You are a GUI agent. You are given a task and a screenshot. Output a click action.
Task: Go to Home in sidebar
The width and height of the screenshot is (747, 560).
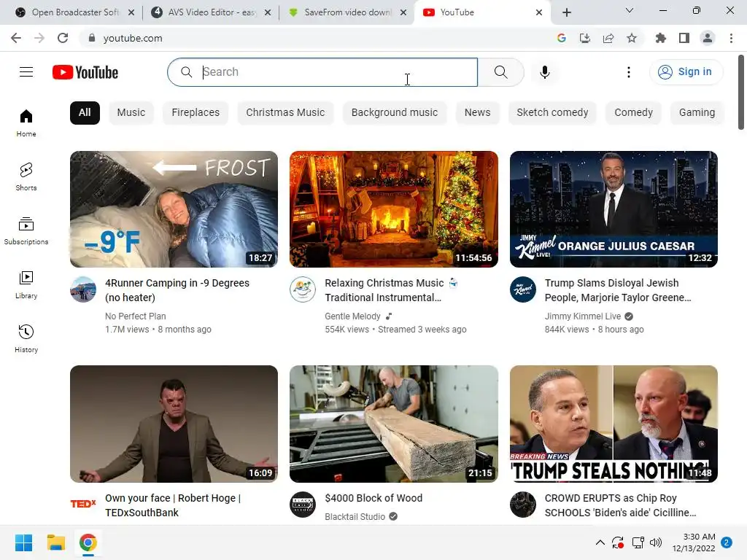click(26, 122)
